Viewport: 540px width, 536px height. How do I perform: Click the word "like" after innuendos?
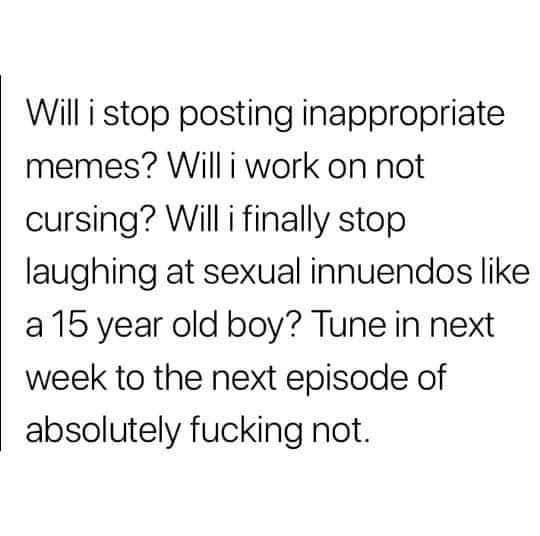point(506,274)
